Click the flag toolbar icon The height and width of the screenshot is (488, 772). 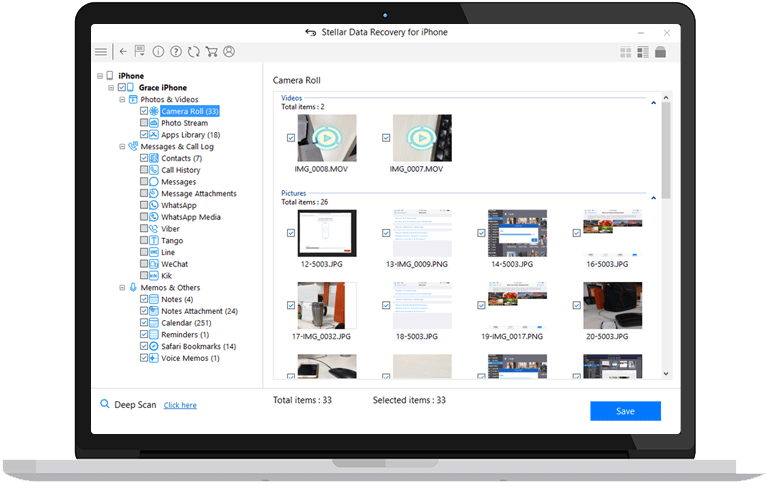[x=140, y=51]
